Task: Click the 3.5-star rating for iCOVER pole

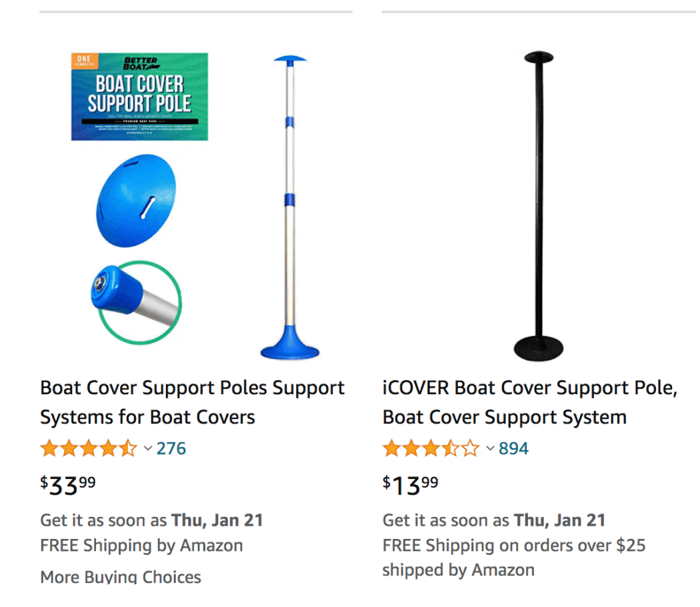Action: click(x=431, y=448)
